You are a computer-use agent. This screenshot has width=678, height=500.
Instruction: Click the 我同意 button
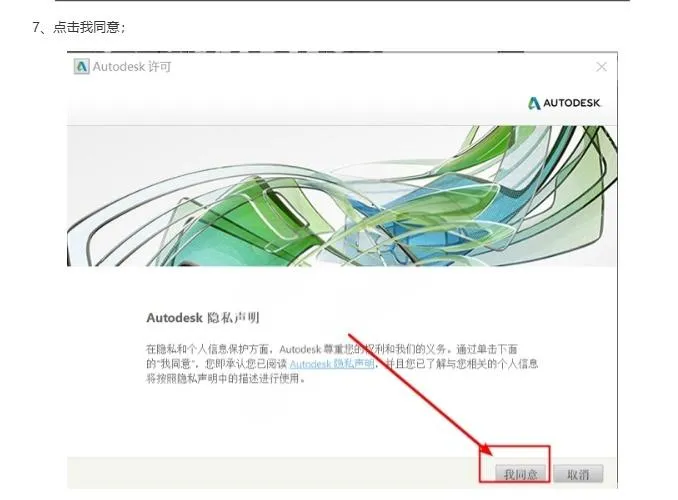coord(521,474)
